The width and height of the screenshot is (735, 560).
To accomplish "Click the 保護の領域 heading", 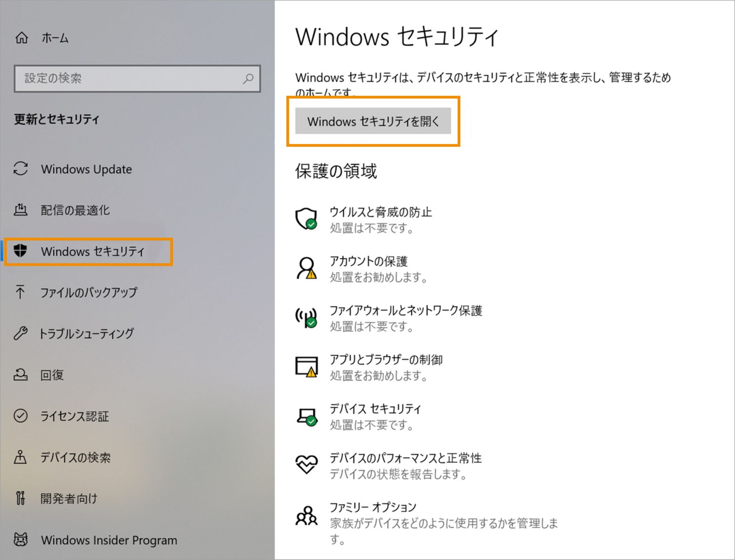I will (336, 171).
